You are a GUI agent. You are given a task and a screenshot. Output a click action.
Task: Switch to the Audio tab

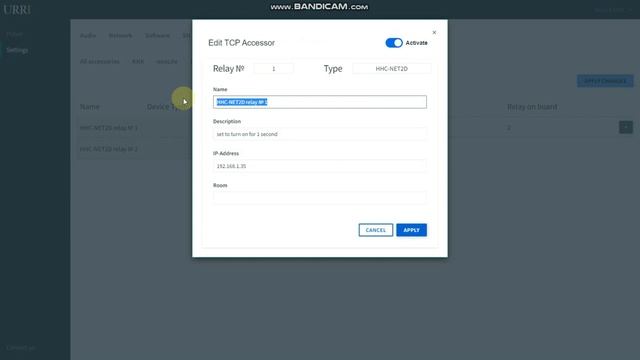pos(88,36)
